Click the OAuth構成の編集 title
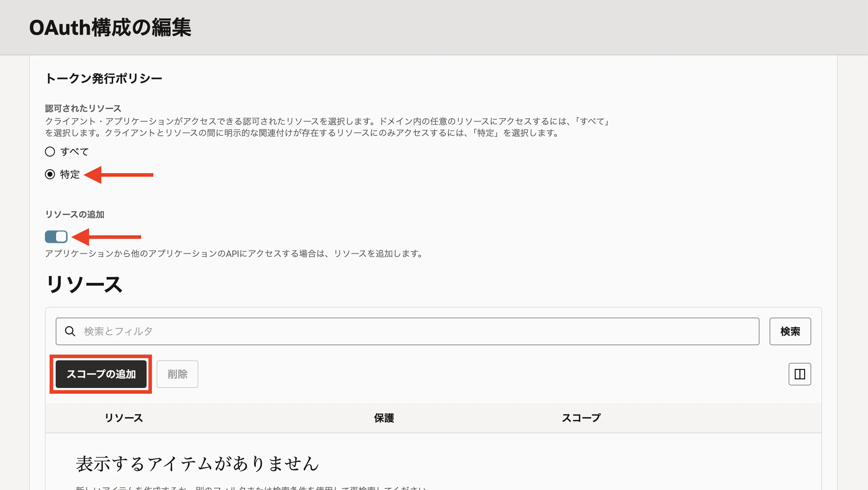 (110, 27)
